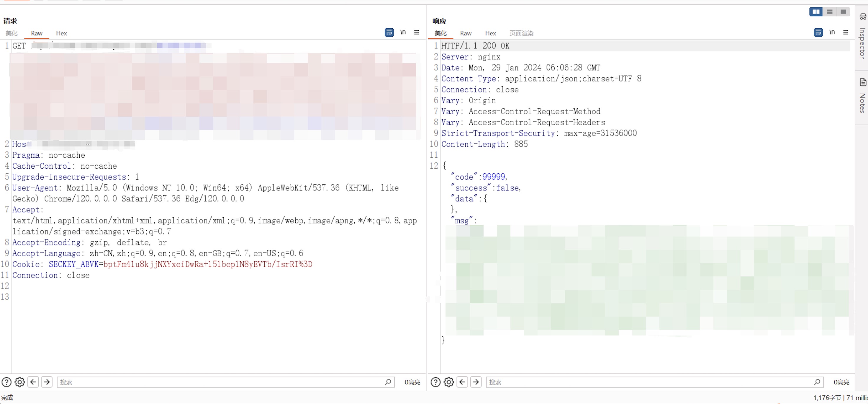The height and width of the screenshot is (404, 868).
Task: Click Content-Type application/json header
Action: pos(541,79)
